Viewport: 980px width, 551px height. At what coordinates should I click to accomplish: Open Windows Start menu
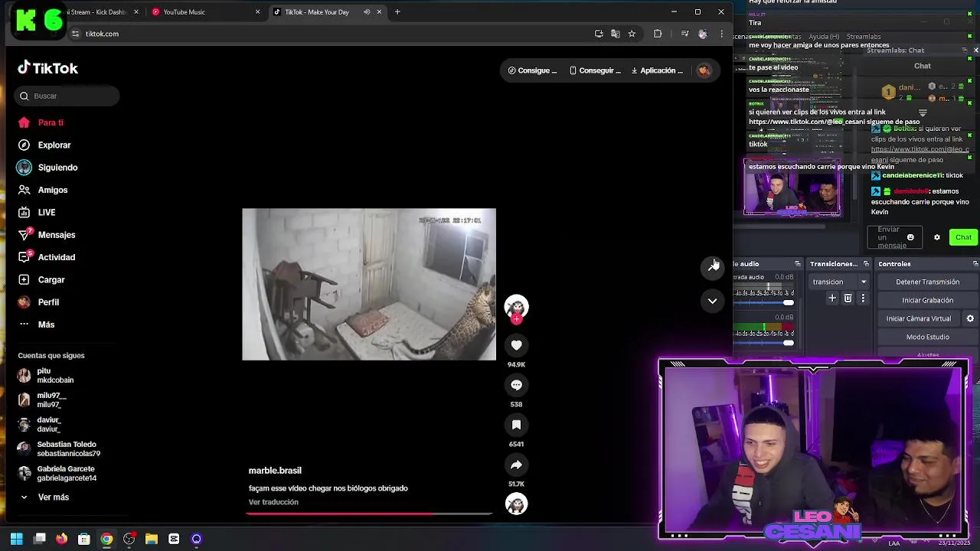click(x=17, y=539)
